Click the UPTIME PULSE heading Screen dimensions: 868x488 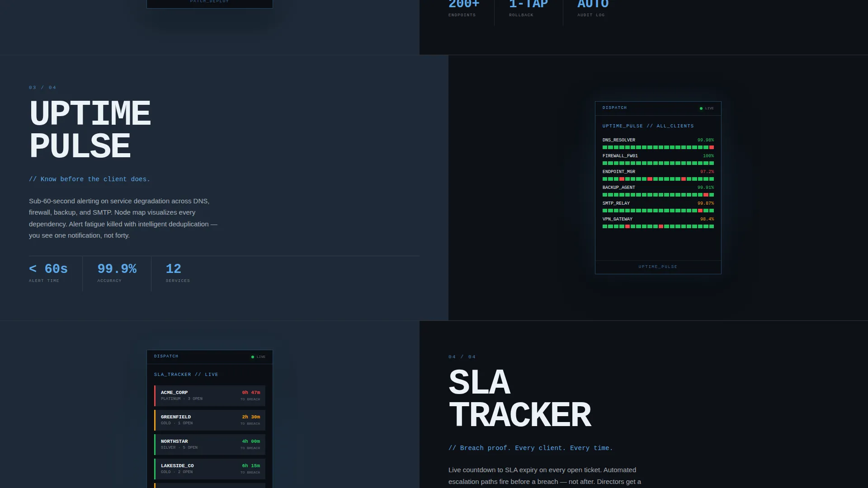tap(90, 129)
